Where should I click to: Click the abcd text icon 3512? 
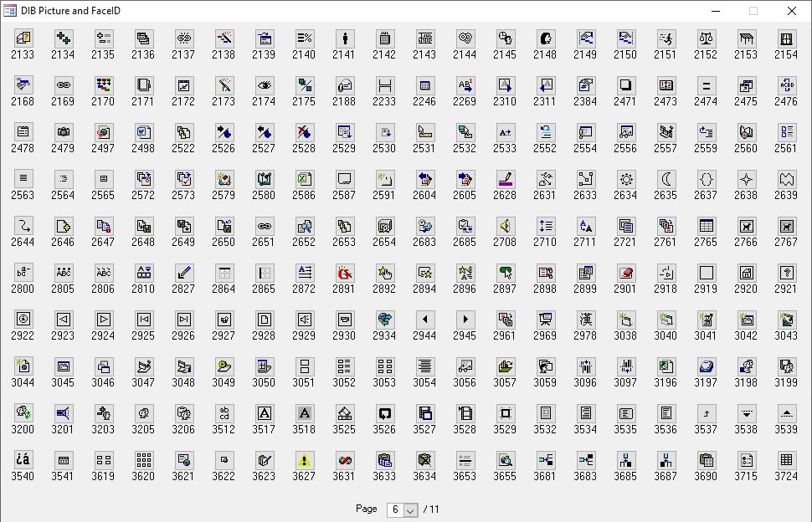(224, 413)
